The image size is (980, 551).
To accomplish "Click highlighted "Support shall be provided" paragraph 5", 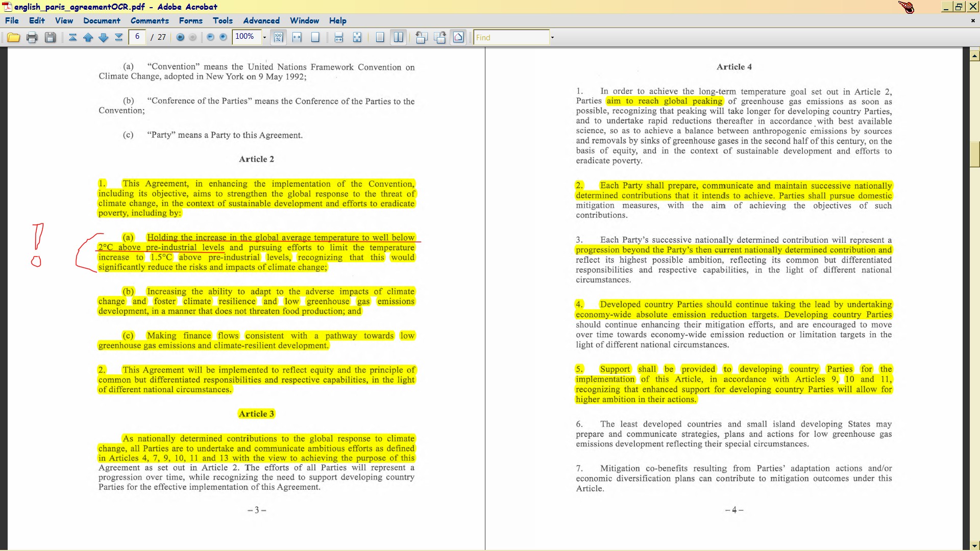I will coord(734,384).
